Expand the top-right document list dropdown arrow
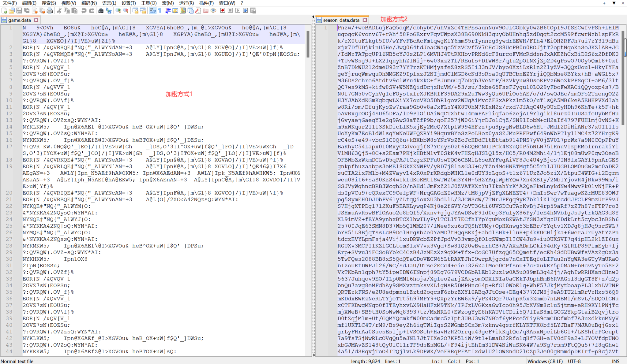Viewport: 627px width, 364px height. [614, 3]
